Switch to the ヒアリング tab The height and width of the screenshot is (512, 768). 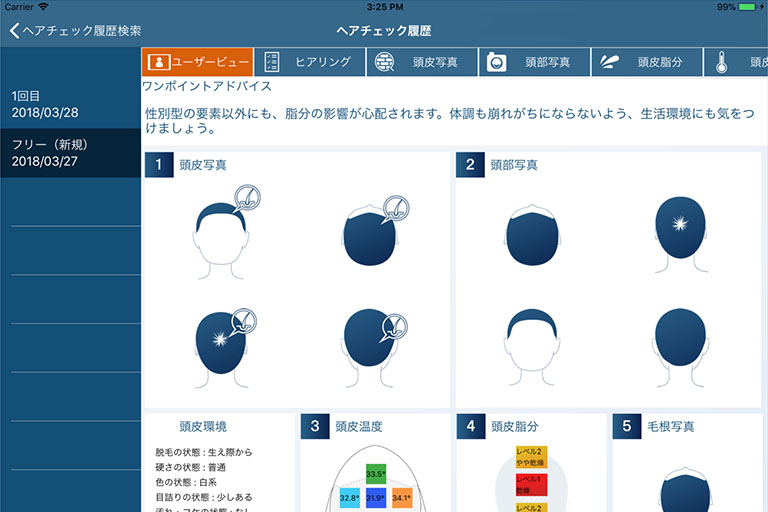[x=310, y=62]
